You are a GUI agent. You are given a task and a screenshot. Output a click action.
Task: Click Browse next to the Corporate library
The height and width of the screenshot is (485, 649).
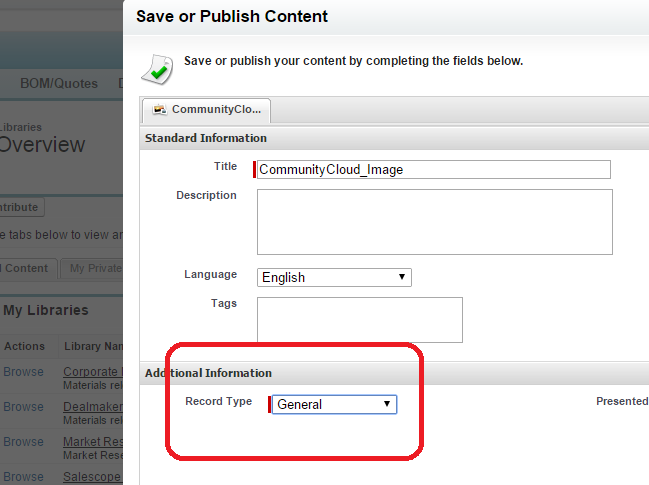[x=23, y=372]
